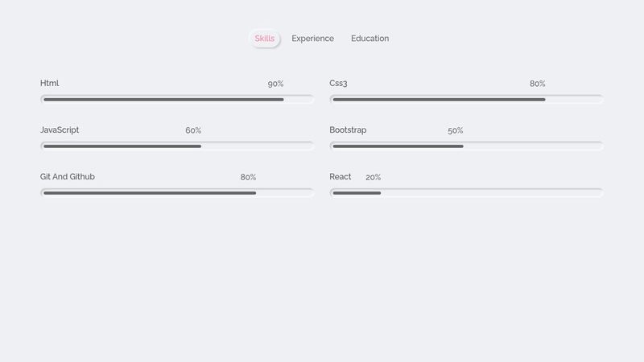Click the Html progress bar
Screen dimensions: 644x362
(177, 100)
